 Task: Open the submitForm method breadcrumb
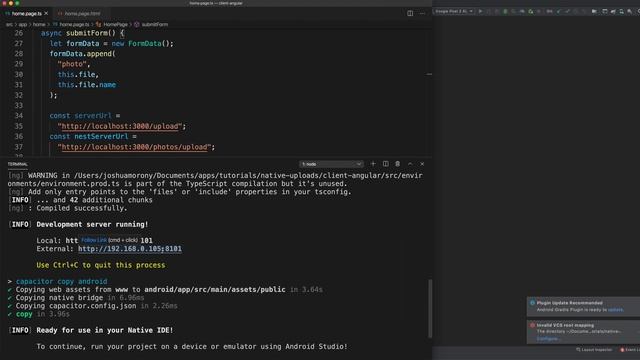154,24
